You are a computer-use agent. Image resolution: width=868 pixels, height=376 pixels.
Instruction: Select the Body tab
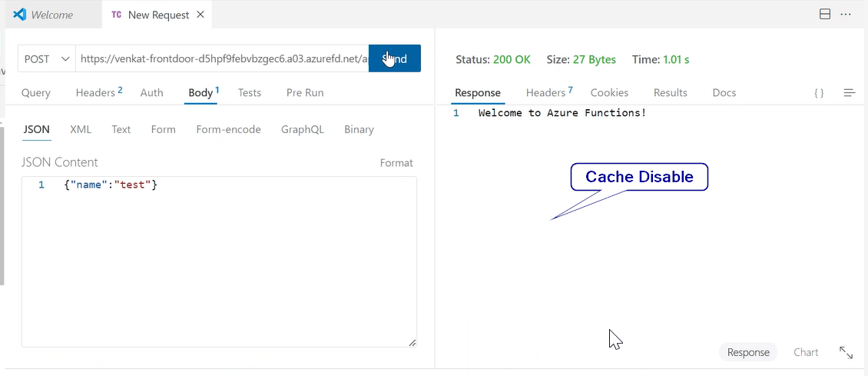click(x=204, y=92)
